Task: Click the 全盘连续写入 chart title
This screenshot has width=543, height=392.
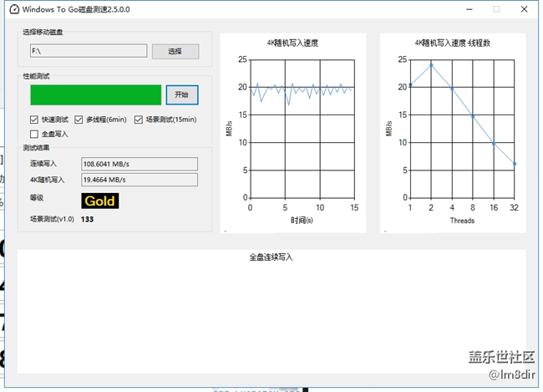Action: [x=271, y=257]
